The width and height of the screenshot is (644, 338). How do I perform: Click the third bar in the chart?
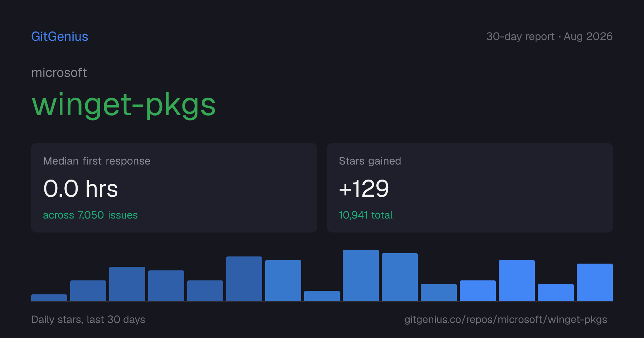coord(127,284)
